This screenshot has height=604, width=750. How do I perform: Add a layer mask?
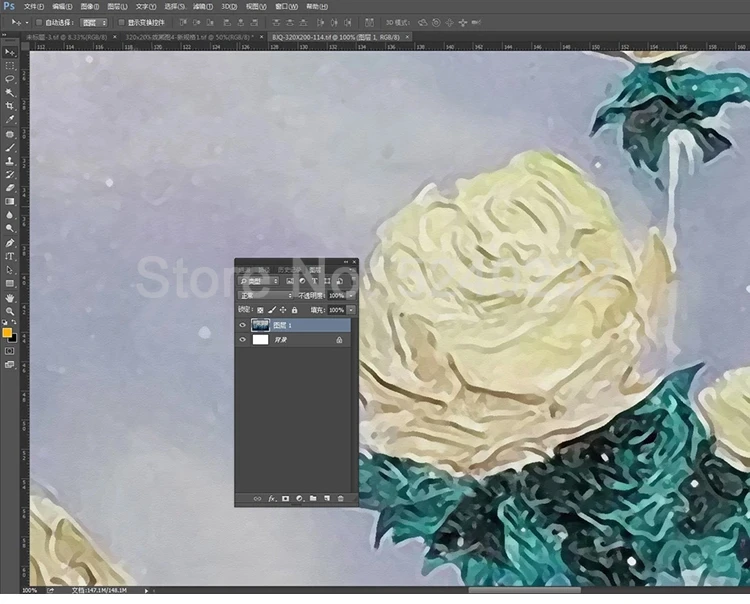coord(285,498)
